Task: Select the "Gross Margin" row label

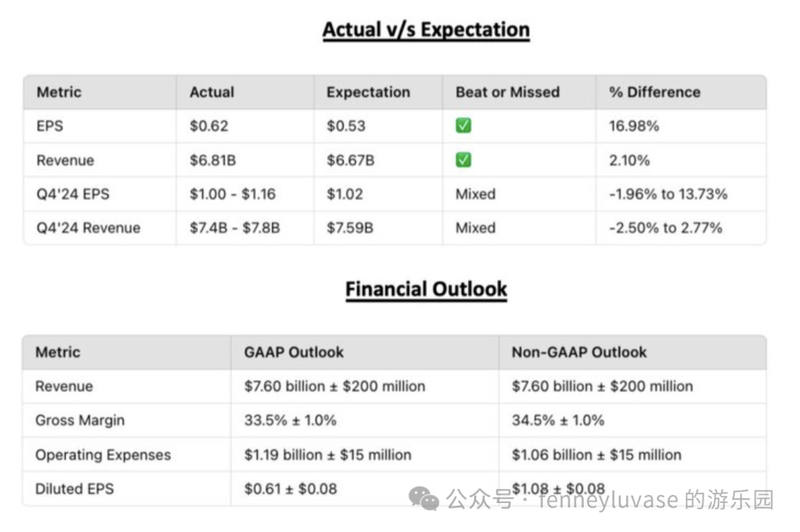Action: coord(80,420)
